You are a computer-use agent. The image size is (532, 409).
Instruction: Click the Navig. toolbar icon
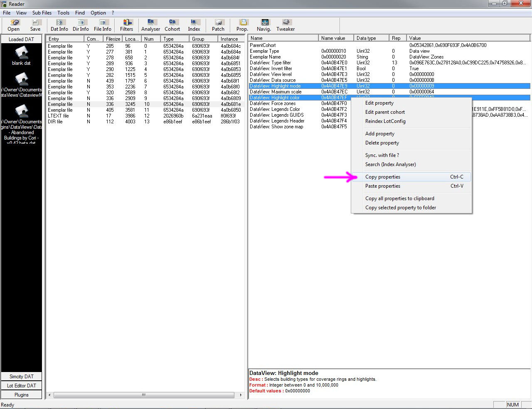pyautogui.click(x=264, y=25)
